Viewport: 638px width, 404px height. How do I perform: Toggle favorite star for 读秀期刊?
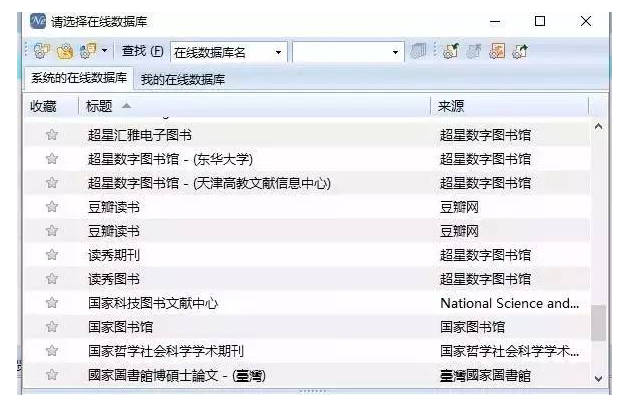pos(52,255)
